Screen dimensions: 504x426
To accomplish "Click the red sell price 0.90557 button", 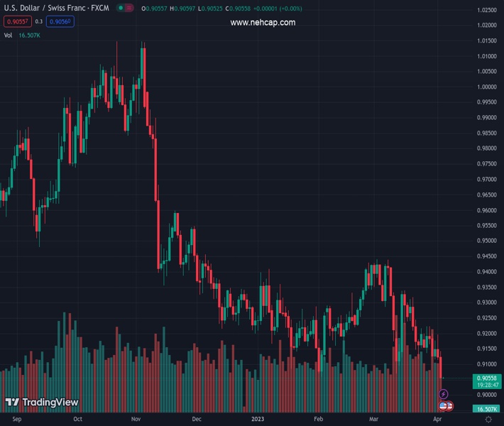I will click(18, 21).
